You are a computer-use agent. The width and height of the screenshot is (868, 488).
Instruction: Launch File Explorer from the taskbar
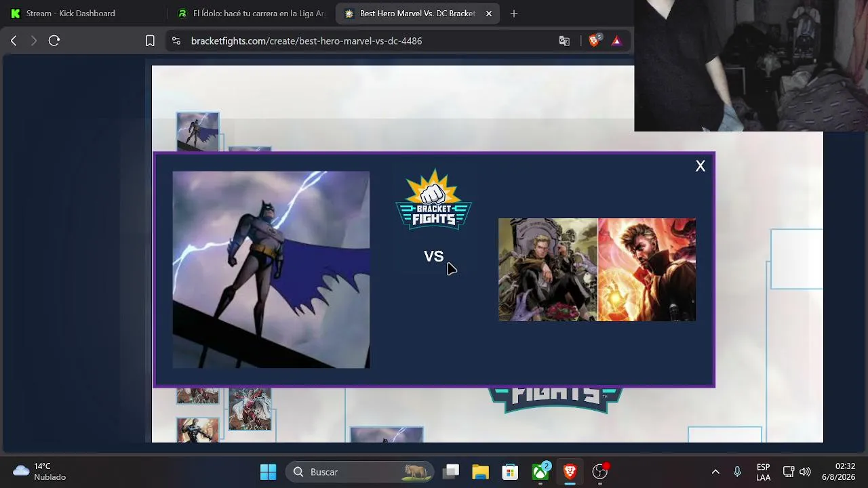[480, 472]
